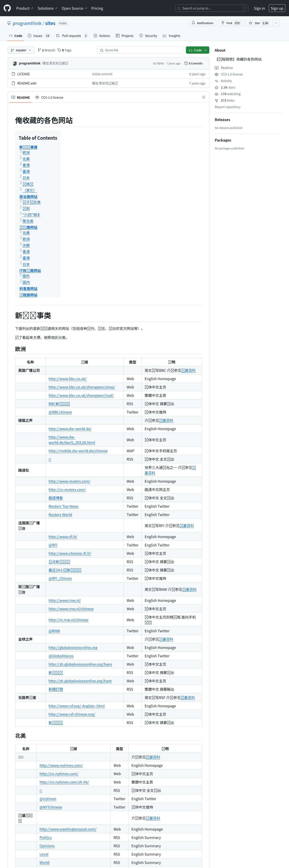Select the Code tab
289x868 pixels.
click(16, 36)
